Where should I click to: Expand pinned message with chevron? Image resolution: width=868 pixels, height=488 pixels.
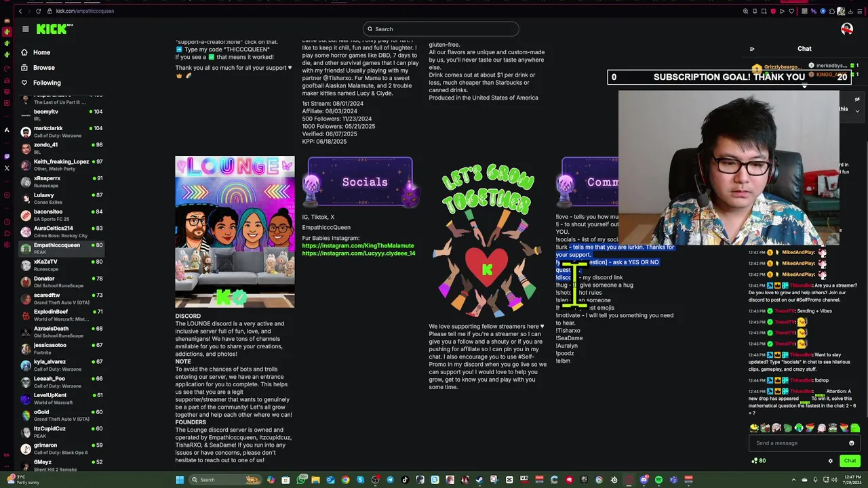coord(857,110)
